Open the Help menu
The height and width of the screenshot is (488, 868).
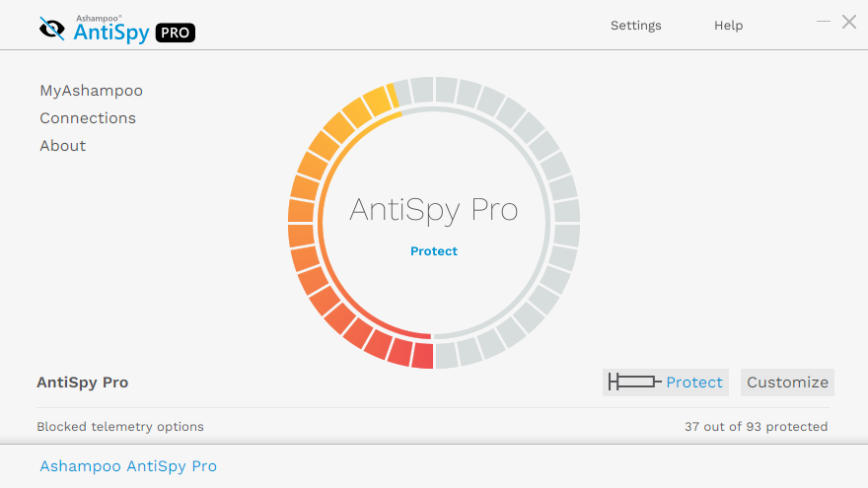pyautogui.click(x=728, y=26)
